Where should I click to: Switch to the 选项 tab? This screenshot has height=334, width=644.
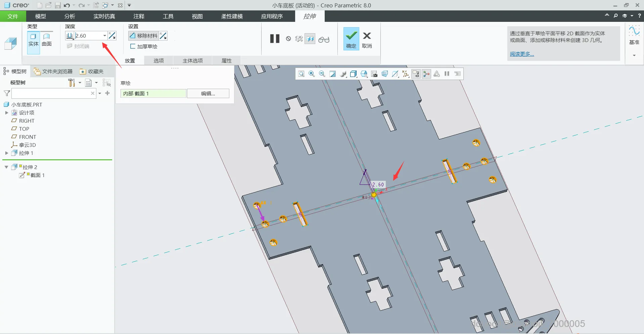(x=159, y=60)
